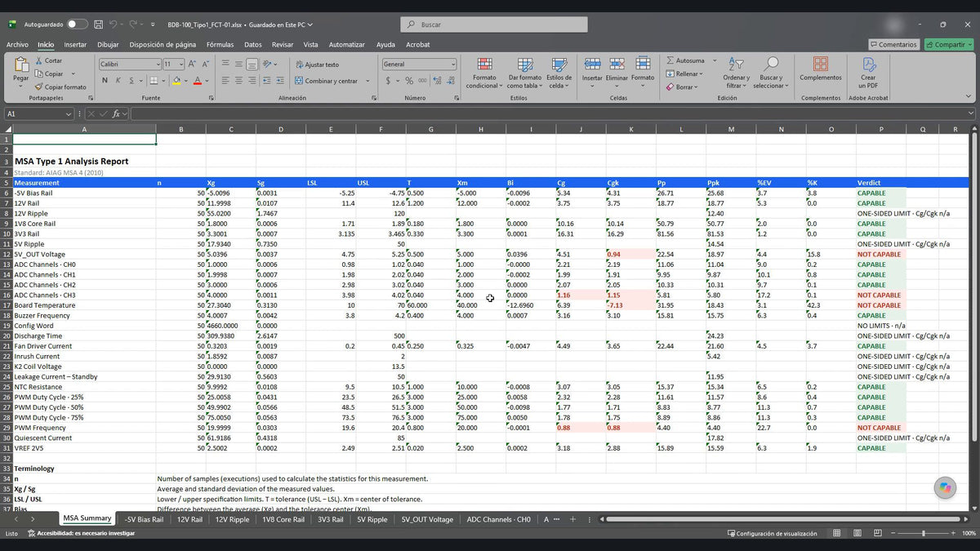The height and width of the screenshot is (551, 980).
Task: Click the Pegar paste icon
Action: click(x=20, y=64)
